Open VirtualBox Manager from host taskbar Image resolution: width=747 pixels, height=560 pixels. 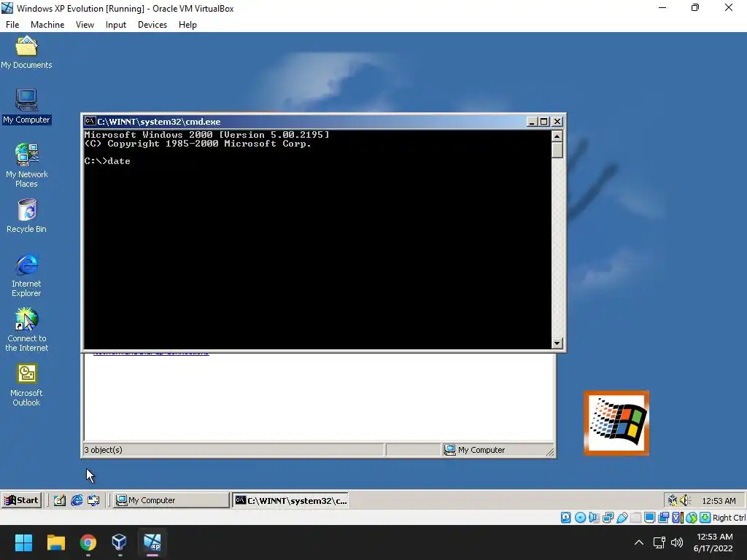tap(119, 542)
